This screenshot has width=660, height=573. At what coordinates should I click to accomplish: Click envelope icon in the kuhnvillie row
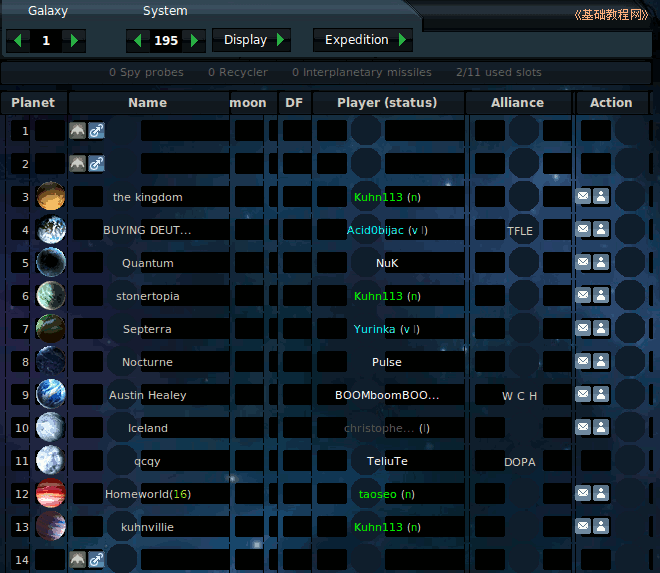(x=583, y=527)
